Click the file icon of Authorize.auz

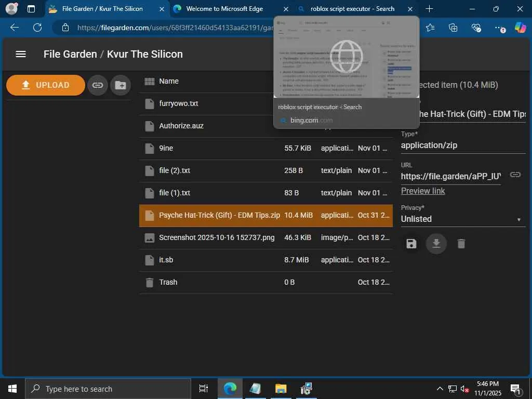pyautogui.click(x=149, y=126)
